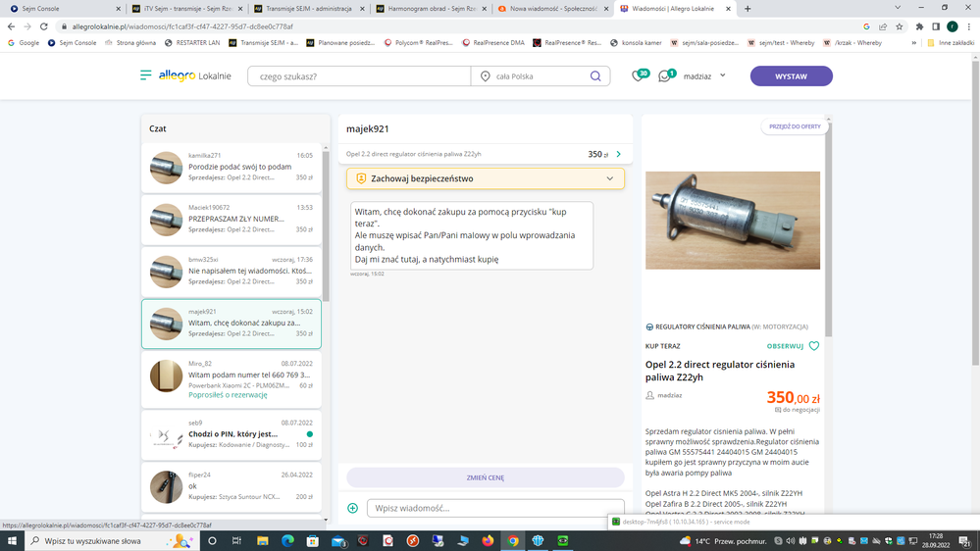980x551 pixels.
Task: Click the WYSTAW button
Action: 792,76
